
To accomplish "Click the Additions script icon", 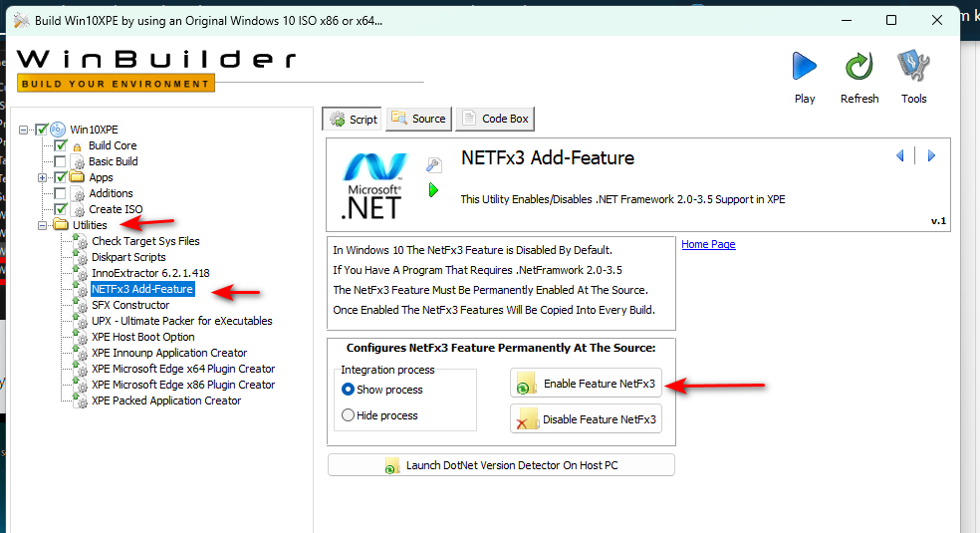I will pos(78,193).
